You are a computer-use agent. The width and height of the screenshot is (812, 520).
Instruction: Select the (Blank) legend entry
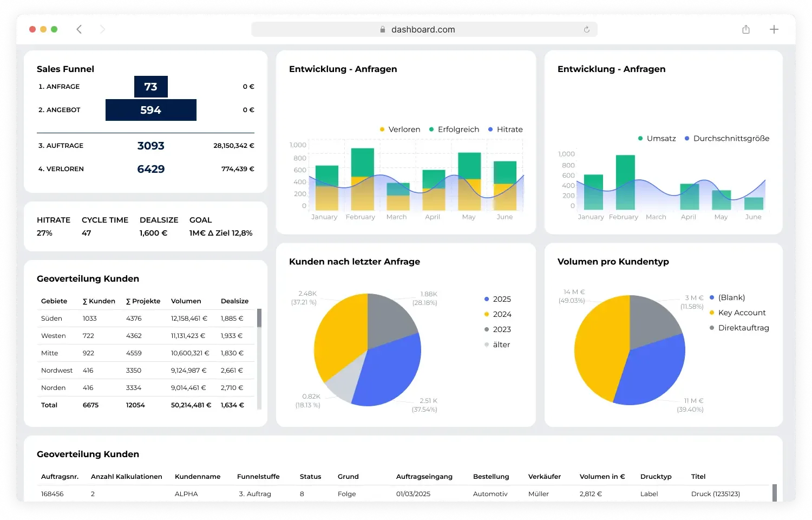pos(728,297)
